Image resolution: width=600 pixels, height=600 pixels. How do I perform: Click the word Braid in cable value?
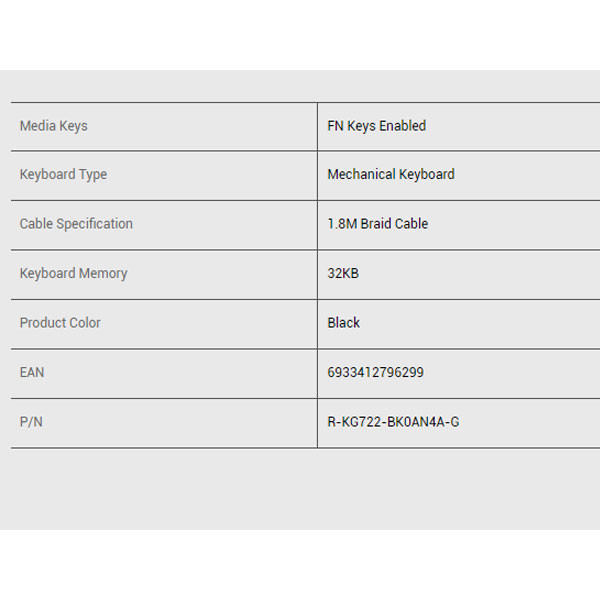click(x=377, y=224)
